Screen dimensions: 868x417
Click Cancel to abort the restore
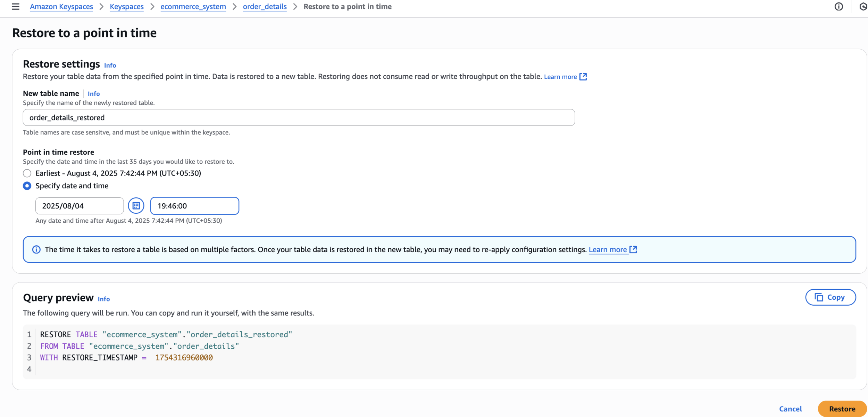click(790, 409)
